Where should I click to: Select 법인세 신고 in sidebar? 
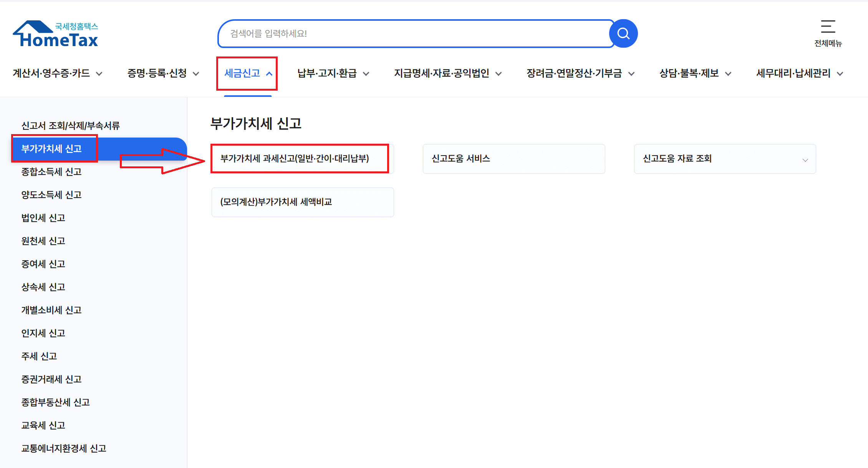43,218
